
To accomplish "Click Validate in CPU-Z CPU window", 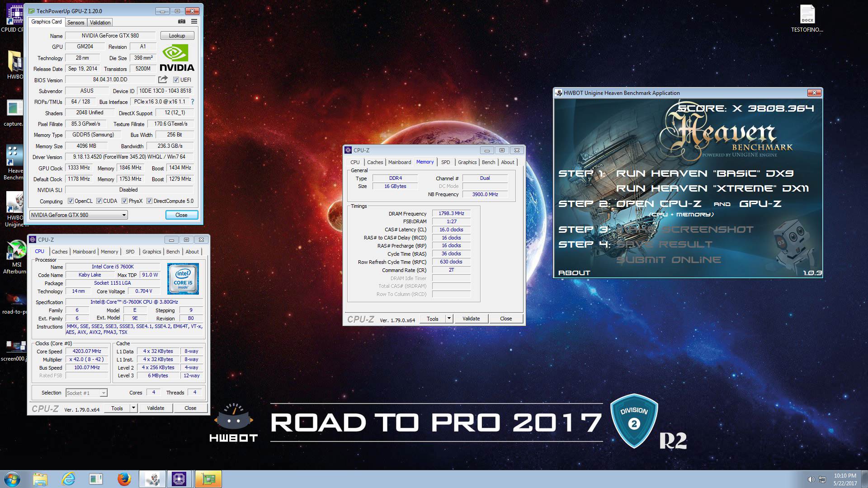I will (156, 408).
